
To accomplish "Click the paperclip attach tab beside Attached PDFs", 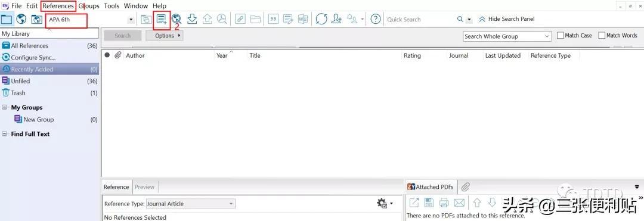I will tap(465, 187).
